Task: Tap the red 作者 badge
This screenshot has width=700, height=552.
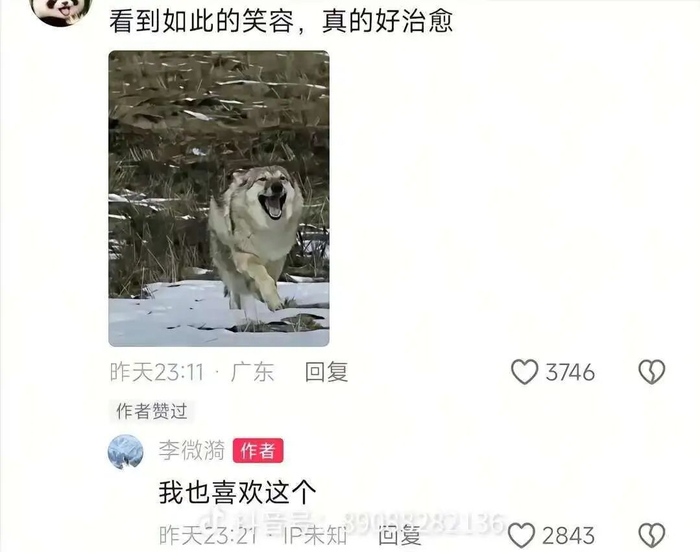Action: 258,451
